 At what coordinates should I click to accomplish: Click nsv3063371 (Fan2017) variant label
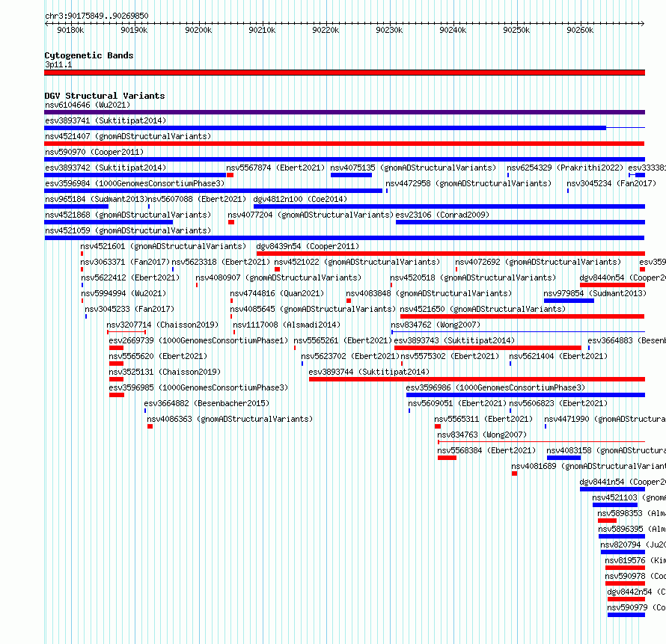125,262
